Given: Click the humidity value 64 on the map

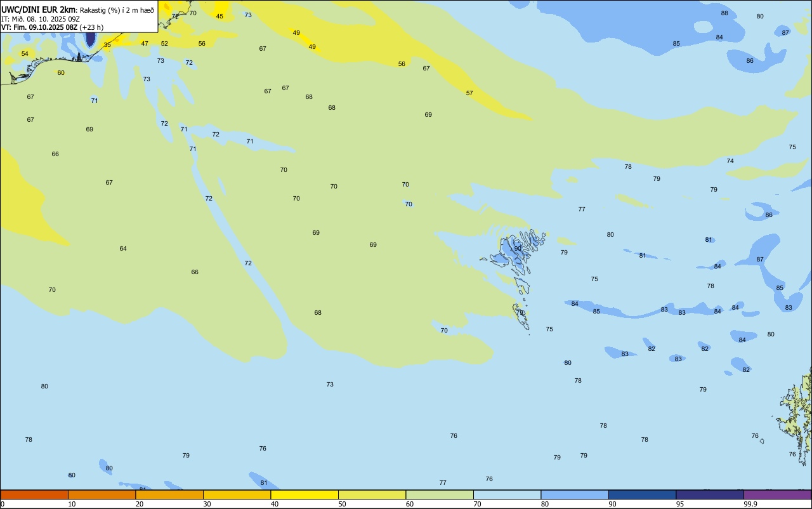Looking at the screenshot, I should click(x=123, y=249).
